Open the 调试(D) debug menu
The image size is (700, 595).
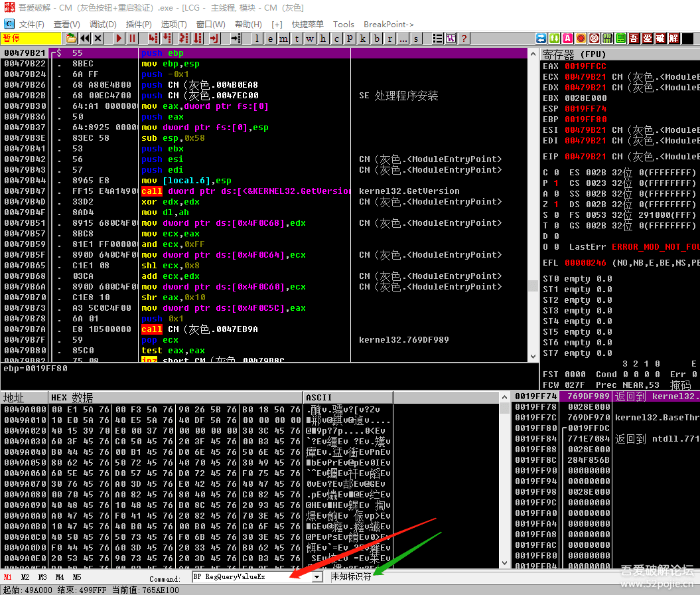[103, 24]
